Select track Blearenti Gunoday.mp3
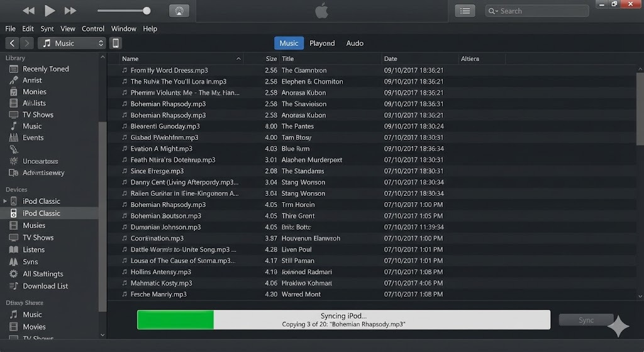 tap(165, 126)
